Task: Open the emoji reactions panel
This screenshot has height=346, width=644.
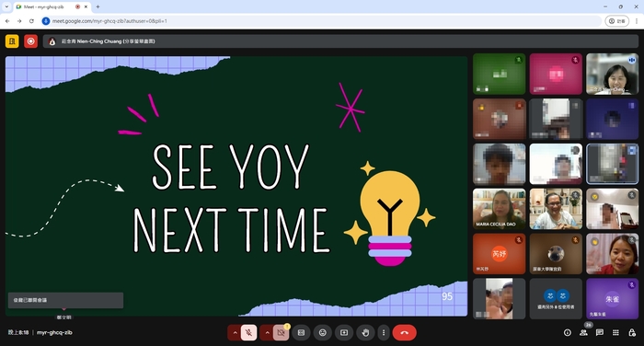Action: (323, 332)
